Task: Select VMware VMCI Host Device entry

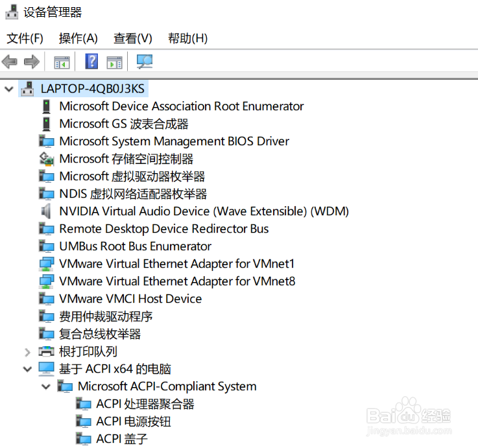Action: [130, 299]
